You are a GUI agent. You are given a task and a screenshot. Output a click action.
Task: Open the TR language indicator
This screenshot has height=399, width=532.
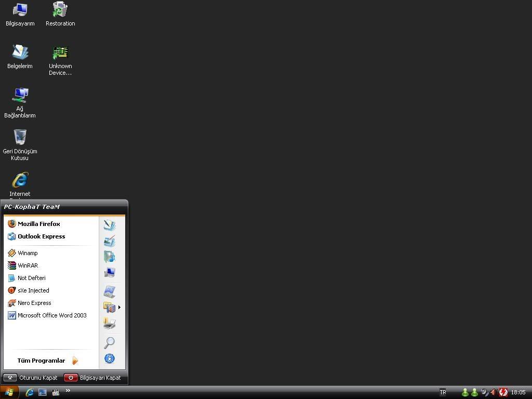coord(443,392)
